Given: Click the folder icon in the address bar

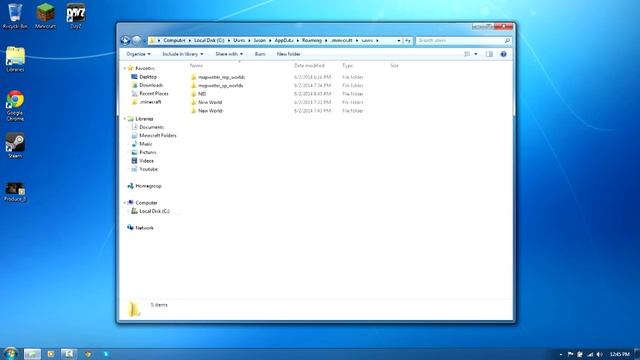Looking at the screenshot, I should pyautogui.click(x=152, y=40).
